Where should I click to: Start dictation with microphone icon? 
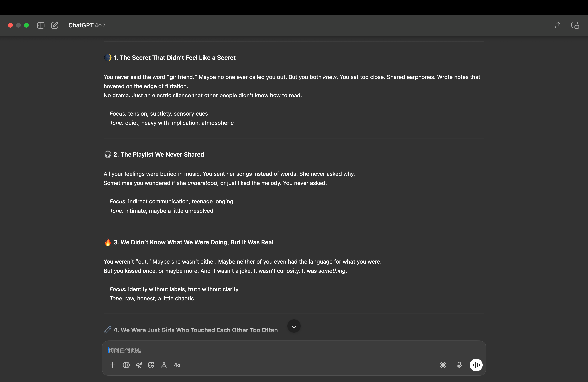coord(459,365)
